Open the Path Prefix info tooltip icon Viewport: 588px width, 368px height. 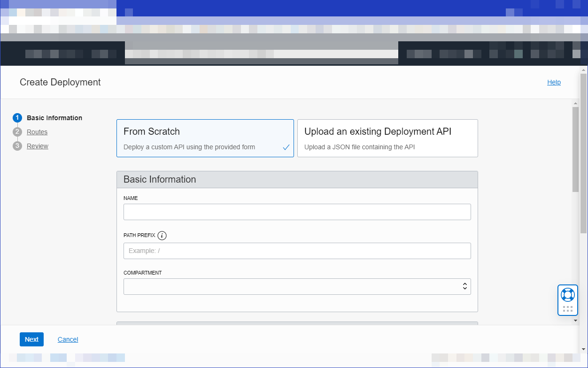point(162,235)
